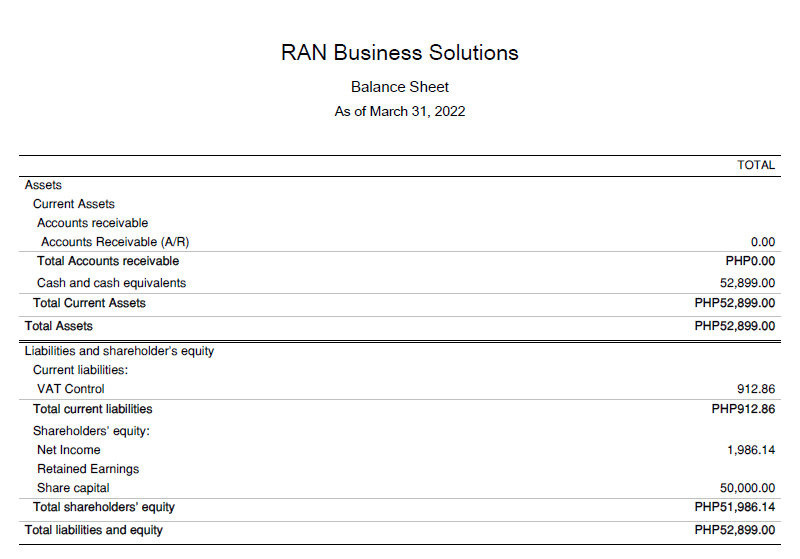The image size is (800, 559).
Task: Click the PHP0.00 Total Accounts receivable amount
Action: click(748, 261)
